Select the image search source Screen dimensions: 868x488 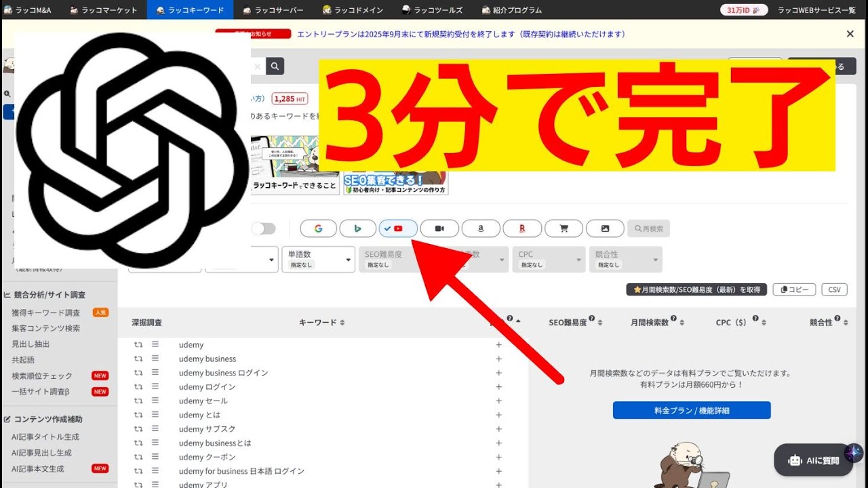tap(605, 229)
